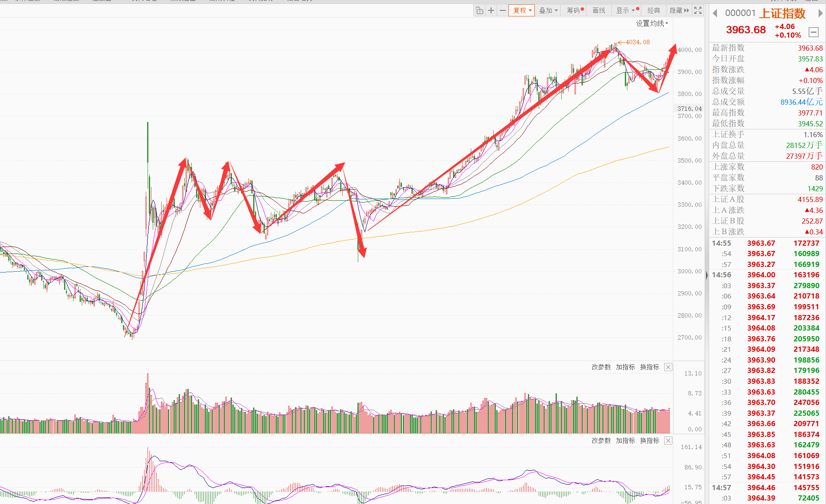Click 最低指数 value 3945.52
The image size is (826, 504).
[810, 124]
